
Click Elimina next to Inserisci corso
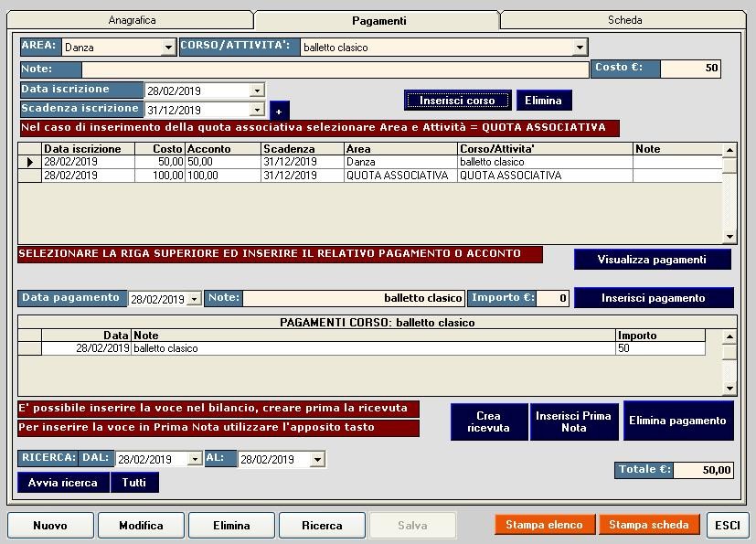543,101
